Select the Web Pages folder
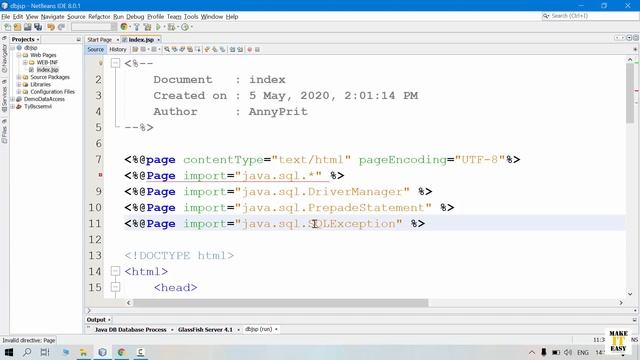Viewport: 640px width, 360px height. click(43, 55)
